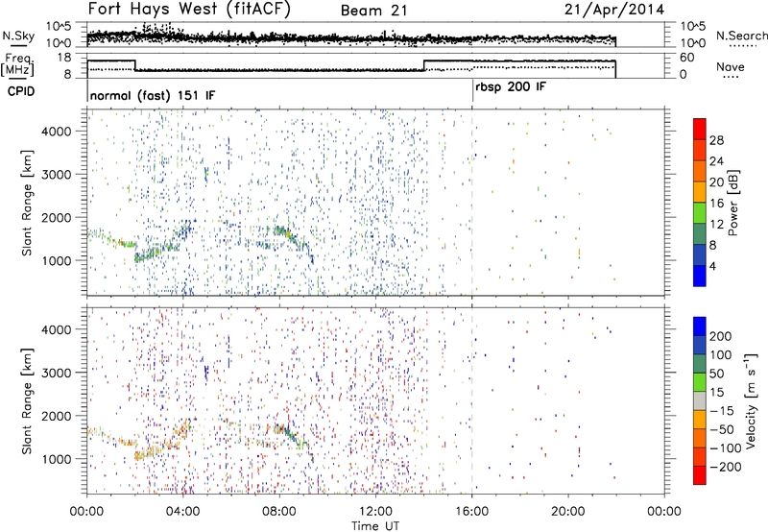The image size is (768, 532).
Task: Click the 'Power [dB]' color bar title
Action: 732,203
